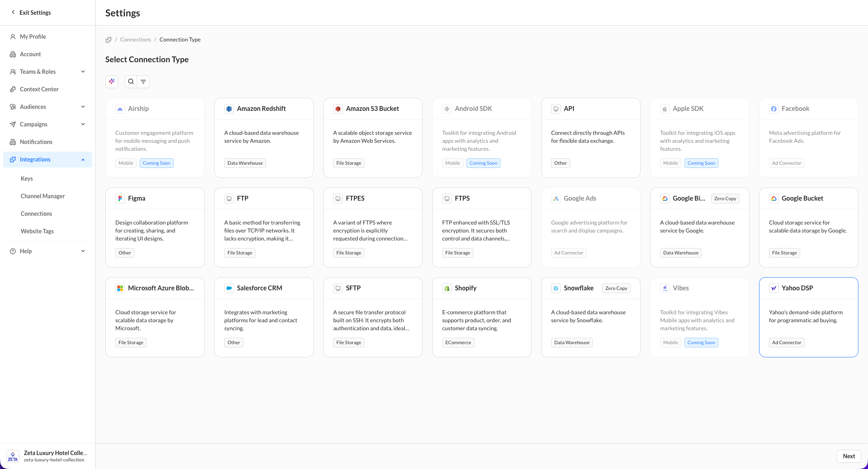Click the breadcrumb home integrations icon

pyautogui.click(x=109, y=40)
